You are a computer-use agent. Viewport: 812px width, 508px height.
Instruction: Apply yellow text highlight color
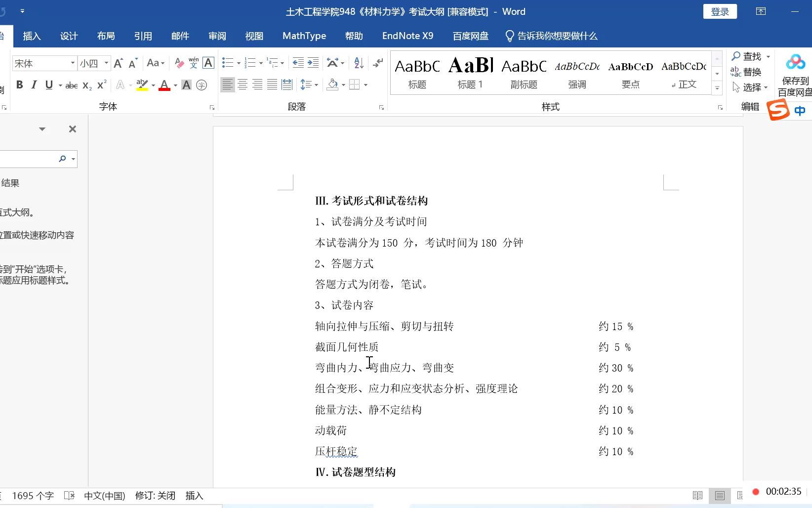(x=142, y=85)
